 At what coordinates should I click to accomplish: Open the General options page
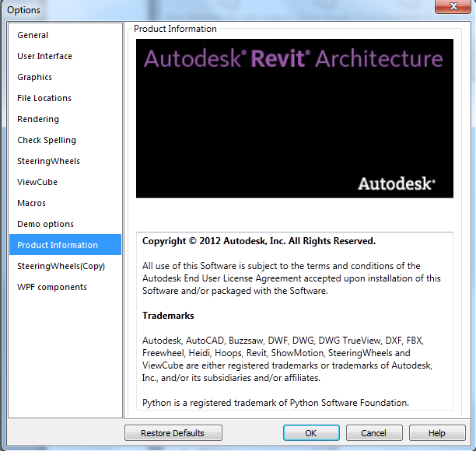(x=65, y=35)
